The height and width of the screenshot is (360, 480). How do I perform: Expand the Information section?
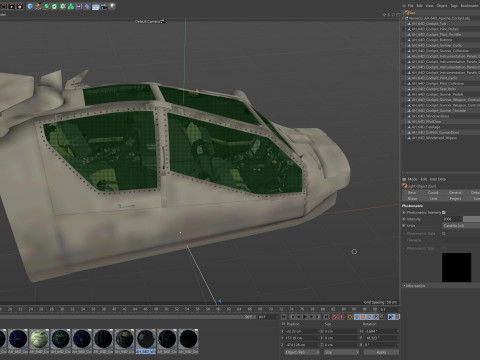tap(415, 286)
